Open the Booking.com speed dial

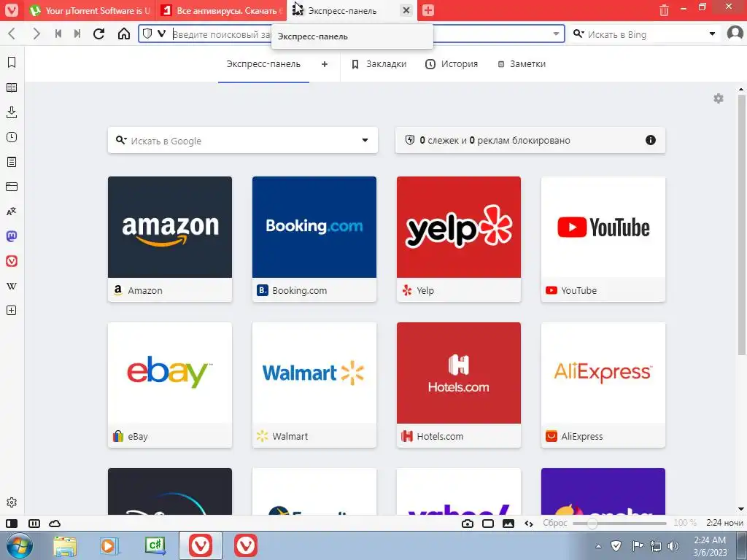[x=314, y=239]
